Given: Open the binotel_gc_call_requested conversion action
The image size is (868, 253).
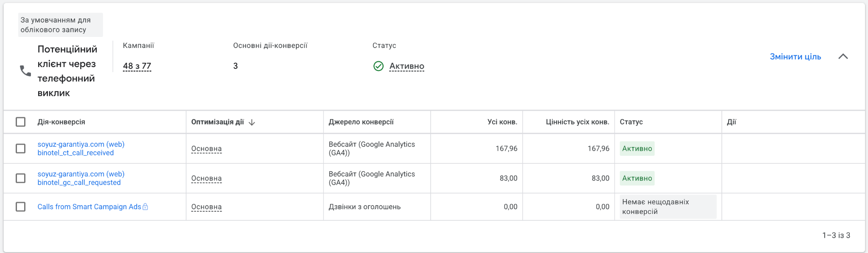Looking at the screenshot, I should pos(81,178).
